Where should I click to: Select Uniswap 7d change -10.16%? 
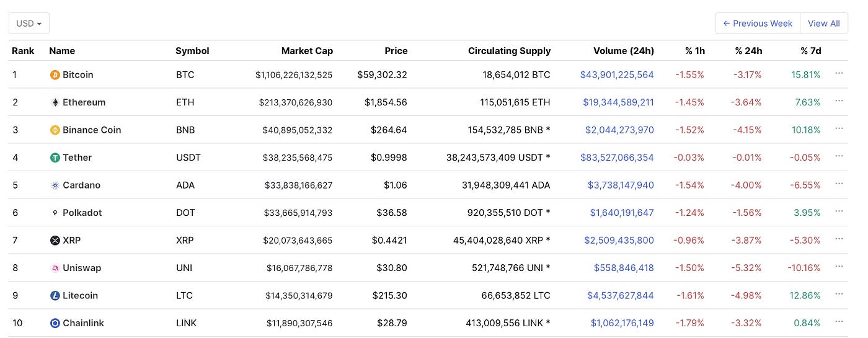[804, 268]
